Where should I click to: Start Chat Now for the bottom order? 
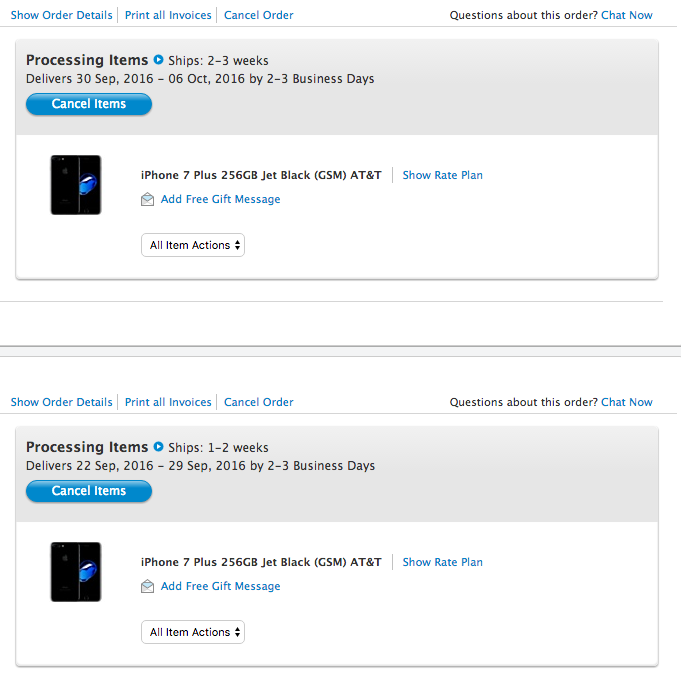pyautogui.click(x=627, y=402)
